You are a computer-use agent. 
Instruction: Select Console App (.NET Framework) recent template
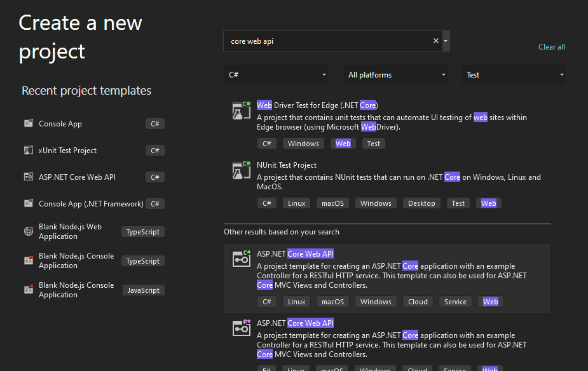(91, 203)
